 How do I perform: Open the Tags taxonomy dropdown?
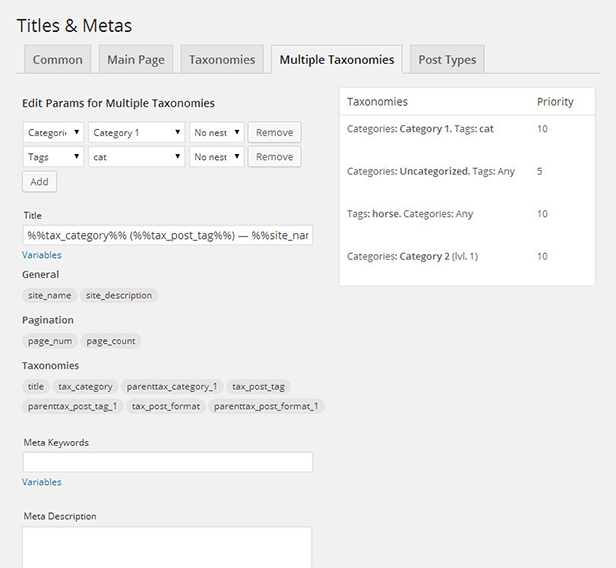(53, 157)
